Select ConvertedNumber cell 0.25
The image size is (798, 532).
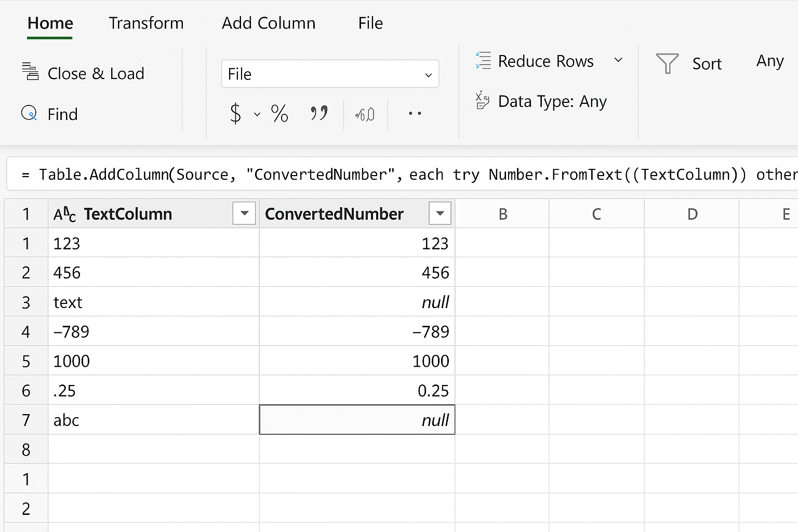pyautogui.click(x=357, y=390)
